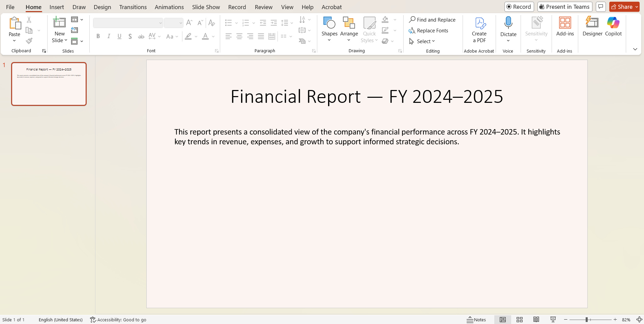Open the Section dropdown
644x324 pixels.
pos(77,41)
